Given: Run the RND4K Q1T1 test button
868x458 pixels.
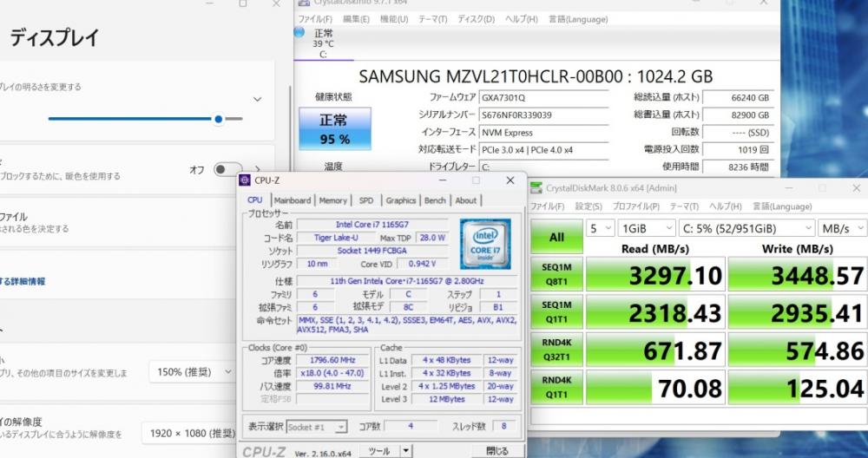Looking at the screenshot, I should (x=557, y=387).
